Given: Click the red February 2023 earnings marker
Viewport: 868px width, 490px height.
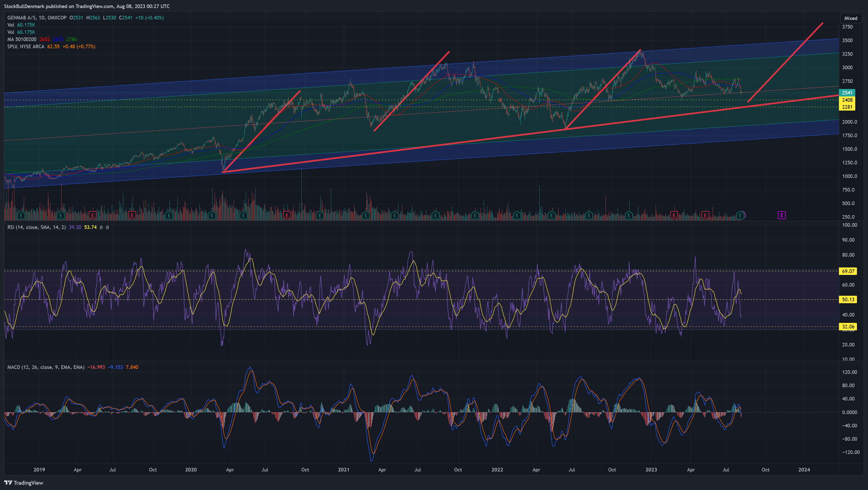Looking at the screenshot, I should (674, 215).
